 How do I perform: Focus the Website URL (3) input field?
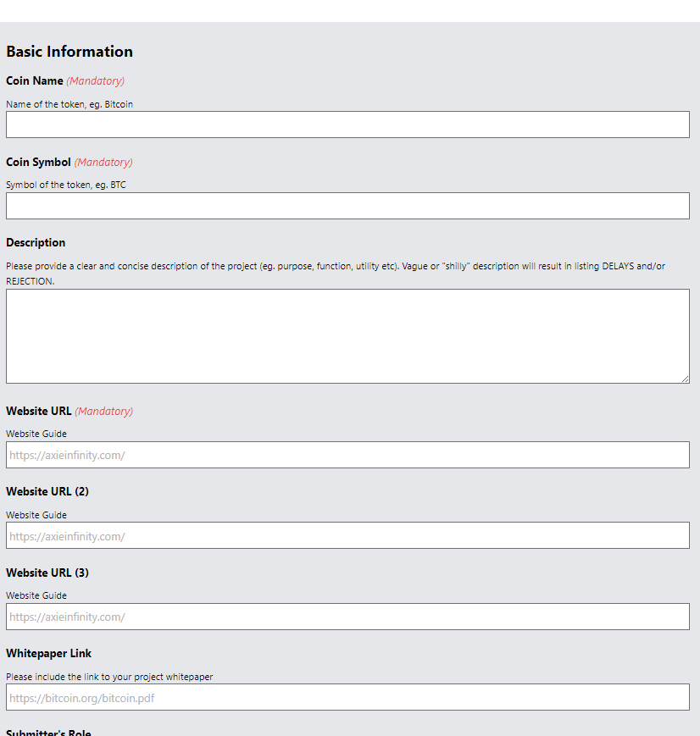[x=347, y=617]
